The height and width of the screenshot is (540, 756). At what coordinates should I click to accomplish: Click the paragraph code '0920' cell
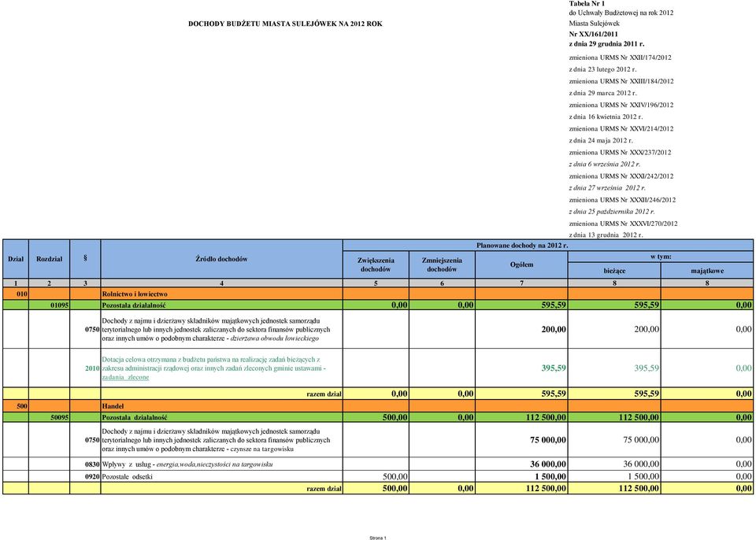[85, 476]
